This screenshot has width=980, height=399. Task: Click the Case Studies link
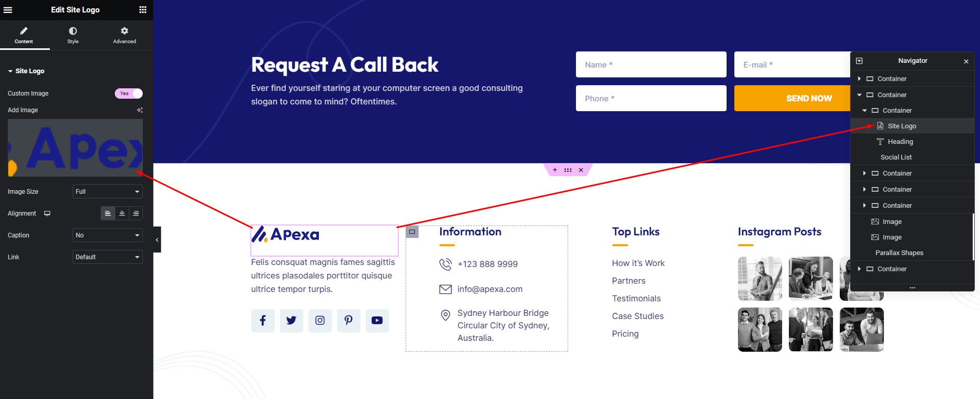click(x=638, y=316)
